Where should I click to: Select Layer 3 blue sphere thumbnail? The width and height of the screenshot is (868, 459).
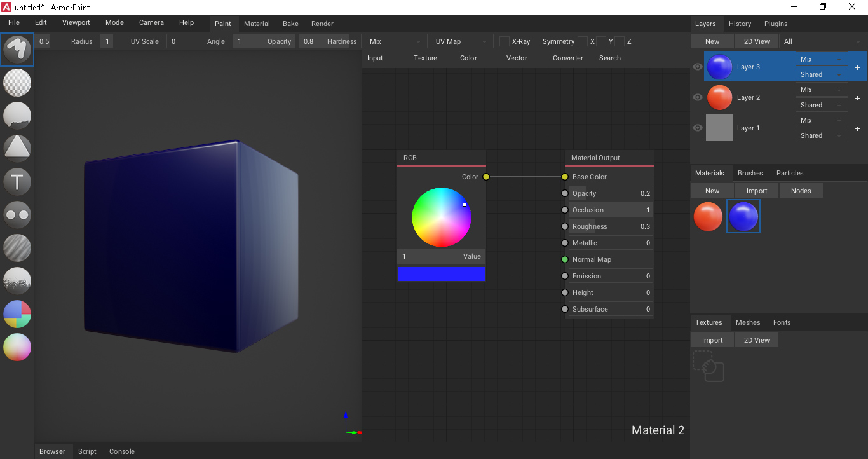719,67
